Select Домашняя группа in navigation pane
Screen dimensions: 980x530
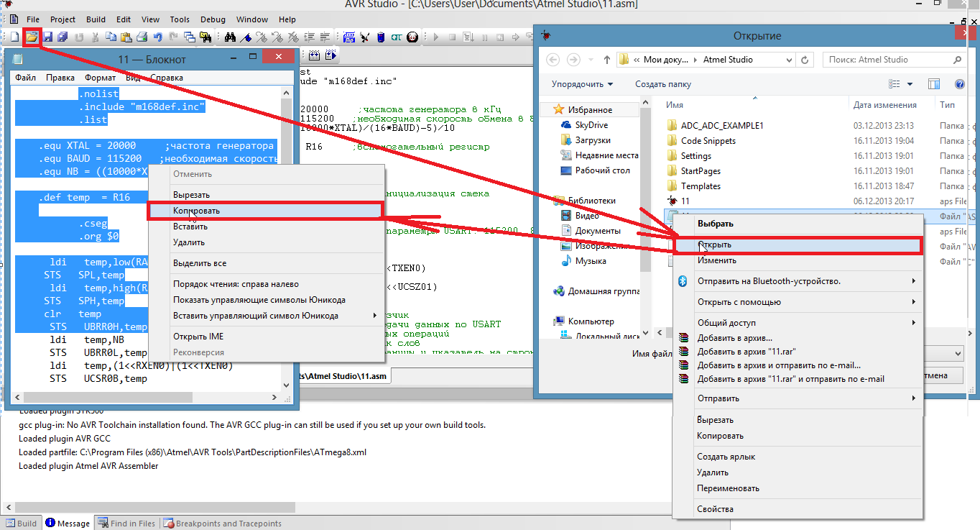[595, 291]
